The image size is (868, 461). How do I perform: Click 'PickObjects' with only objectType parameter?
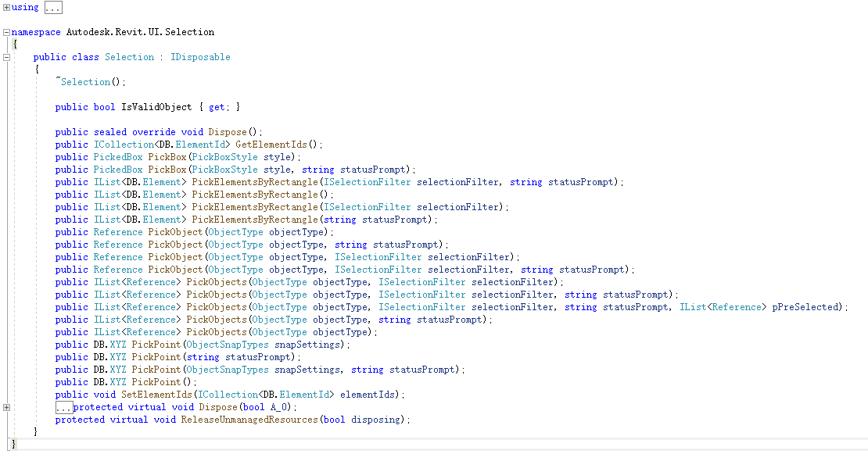click(x=217, y=332)
